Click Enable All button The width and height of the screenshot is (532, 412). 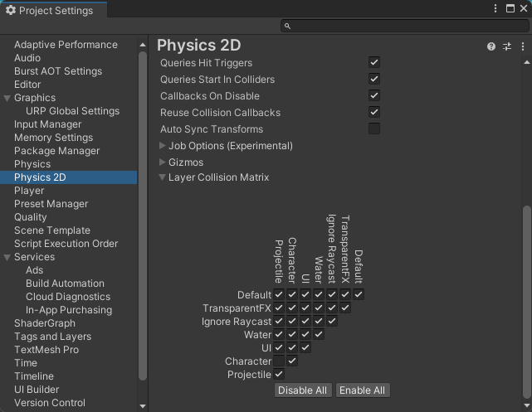click(363, 390)
